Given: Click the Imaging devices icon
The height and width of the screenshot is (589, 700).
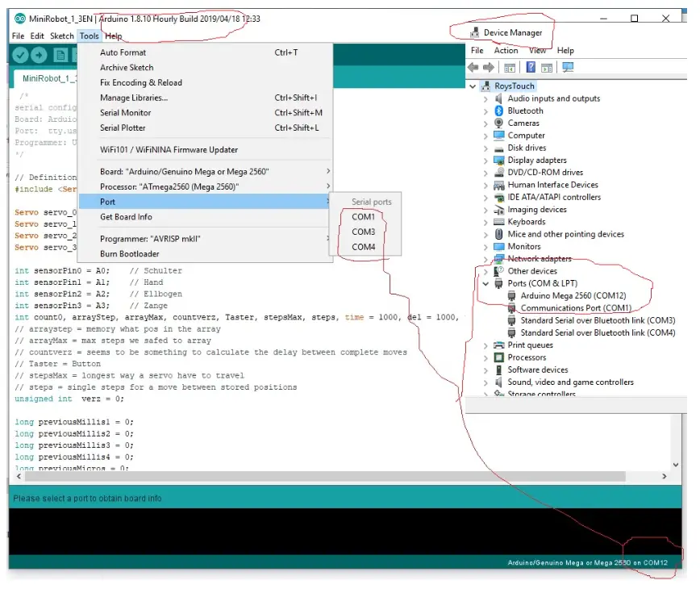Looking at the screenshot, I should [x=499, y=210].
